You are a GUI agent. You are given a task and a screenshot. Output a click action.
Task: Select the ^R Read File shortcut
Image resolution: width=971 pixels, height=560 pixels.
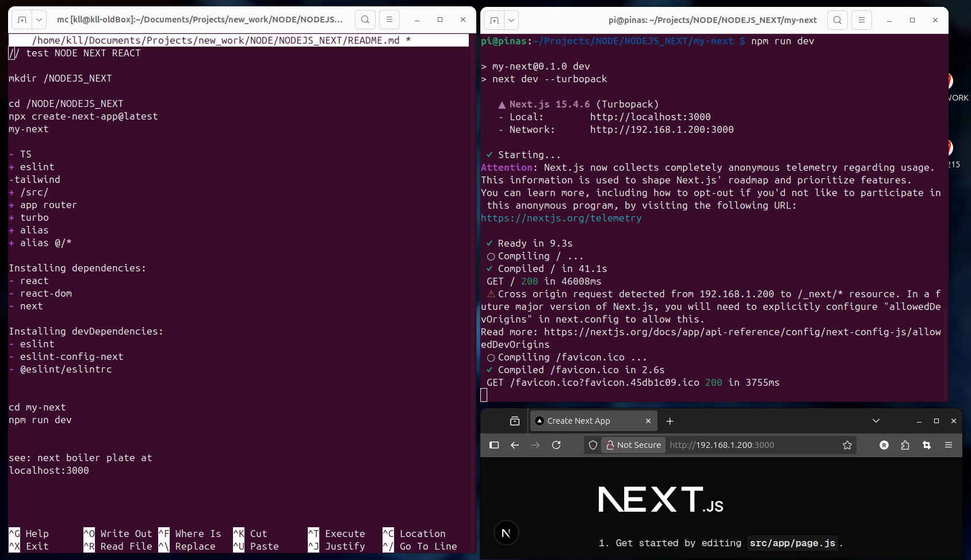118,546
